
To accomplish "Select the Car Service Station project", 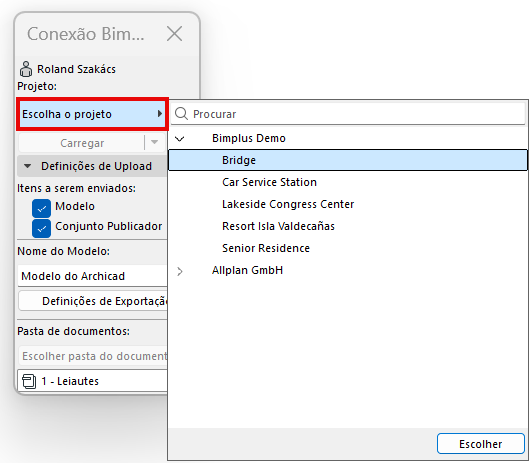I will coord(348,182).
